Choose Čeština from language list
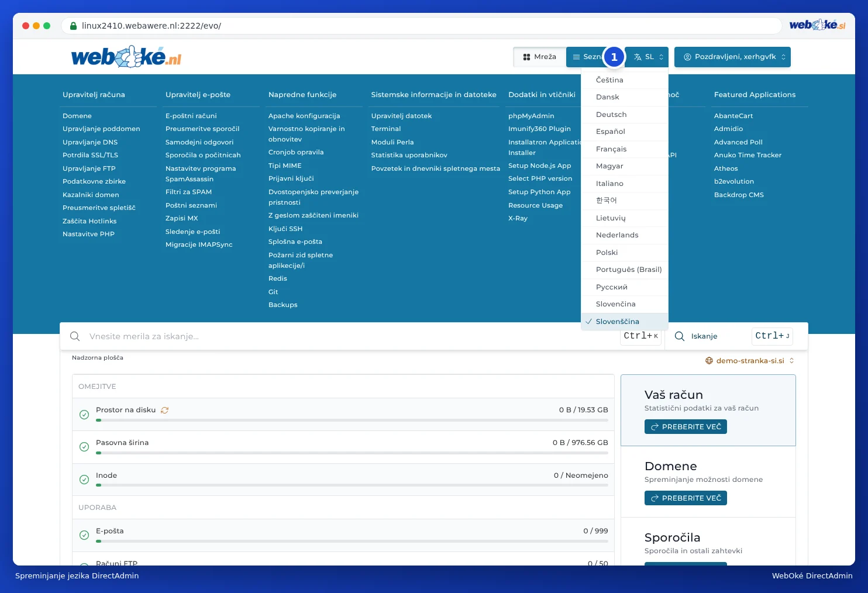Screen dimensions: 868x593 pos(624,80)
